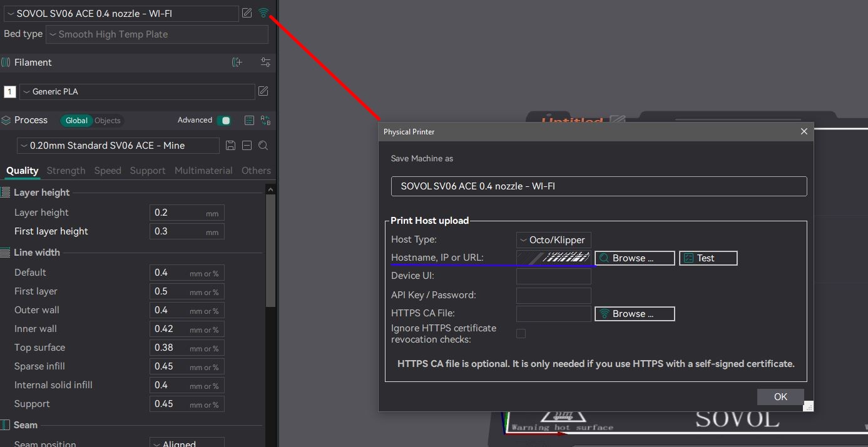Click OK in Physical Printer dialog
Image resolution: width=868 pixels, height=447 pixels.
pyautogui.click(x=780, y=397)
